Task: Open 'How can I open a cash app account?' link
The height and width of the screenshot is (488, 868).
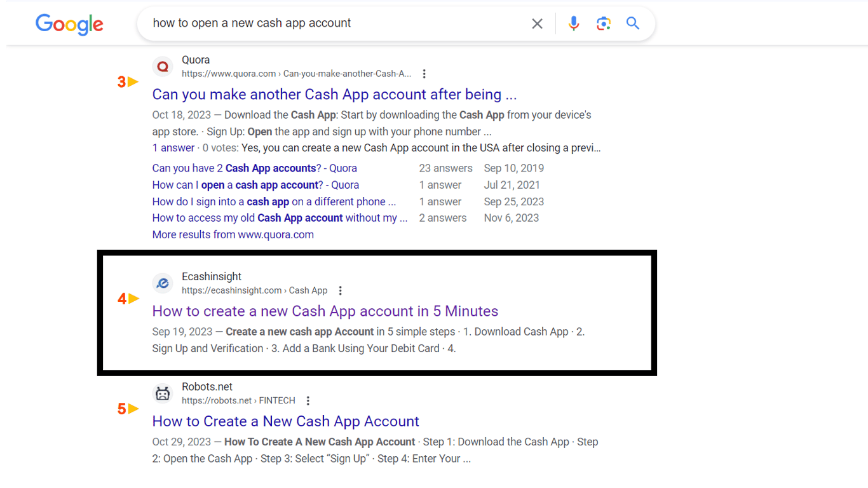Action: coord(255,185)
